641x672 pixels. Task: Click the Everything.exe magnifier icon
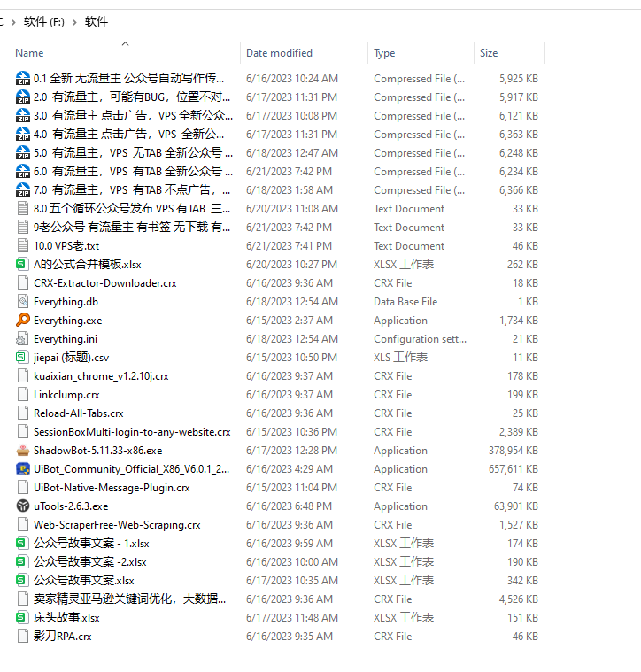[x=23, y=320]
